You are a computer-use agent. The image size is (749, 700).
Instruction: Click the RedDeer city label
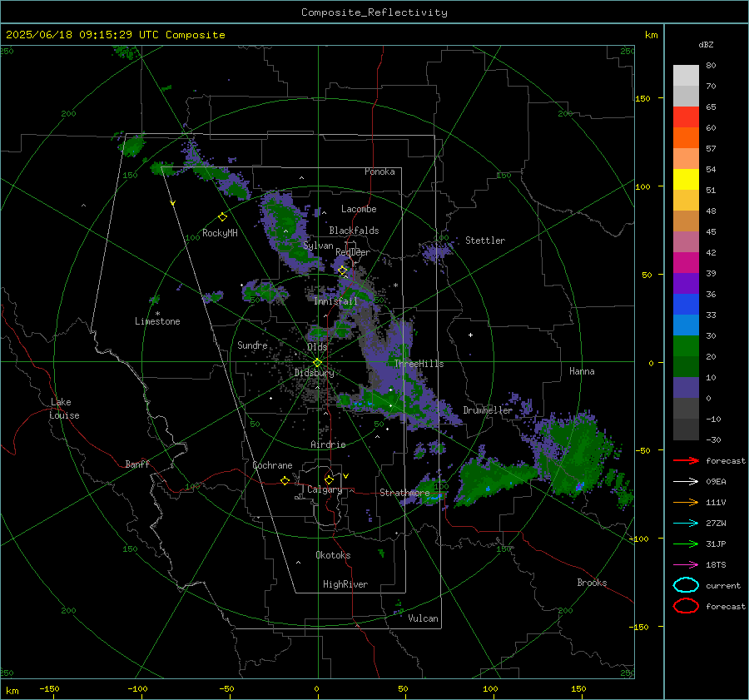tap(353, 252)
